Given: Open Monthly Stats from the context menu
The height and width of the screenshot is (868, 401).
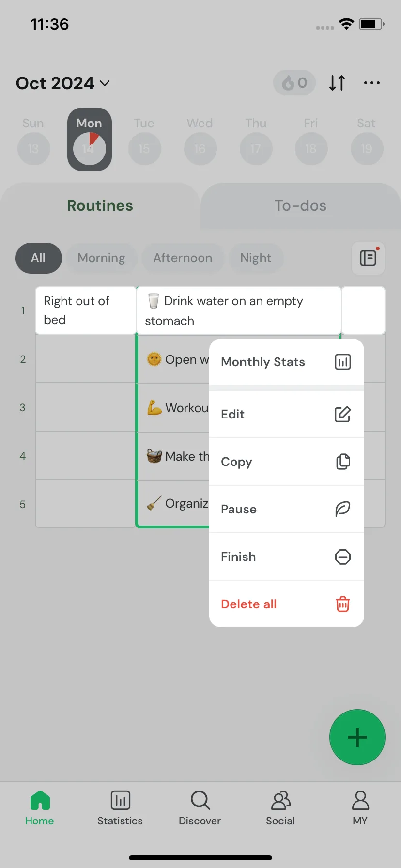Looking at the screenshot, I should (286, 362).
